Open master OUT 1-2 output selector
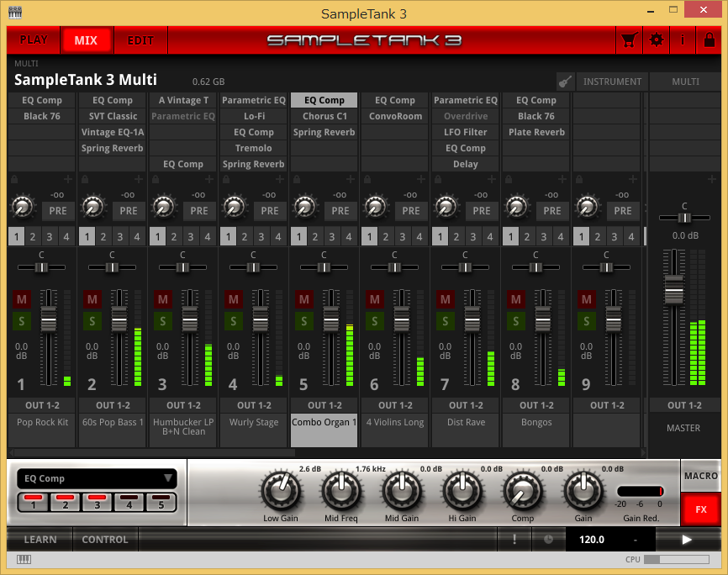Viewport: 728px width, 575px height. (x=684, y=405)
